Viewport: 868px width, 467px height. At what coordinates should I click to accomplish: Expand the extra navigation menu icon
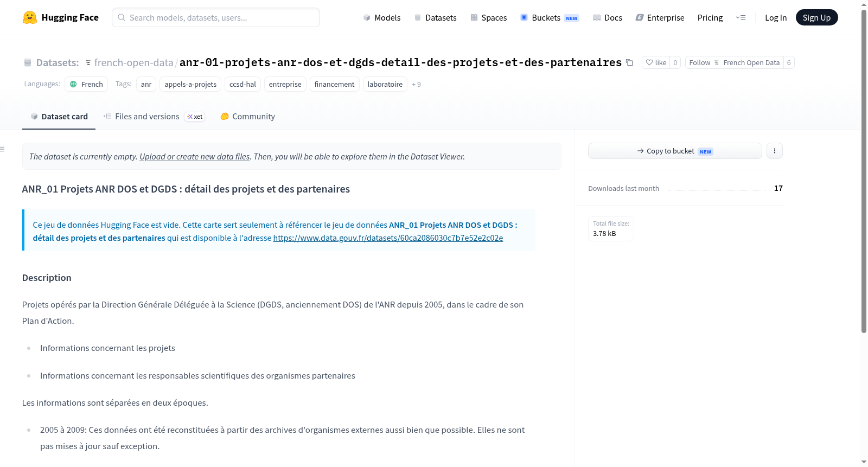coord(741,17)
